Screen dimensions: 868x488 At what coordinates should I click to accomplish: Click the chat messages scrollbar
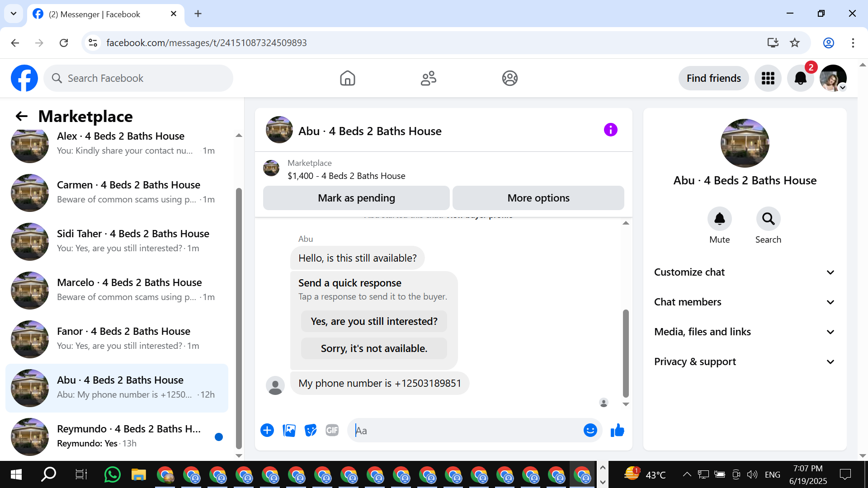point(626,353)
